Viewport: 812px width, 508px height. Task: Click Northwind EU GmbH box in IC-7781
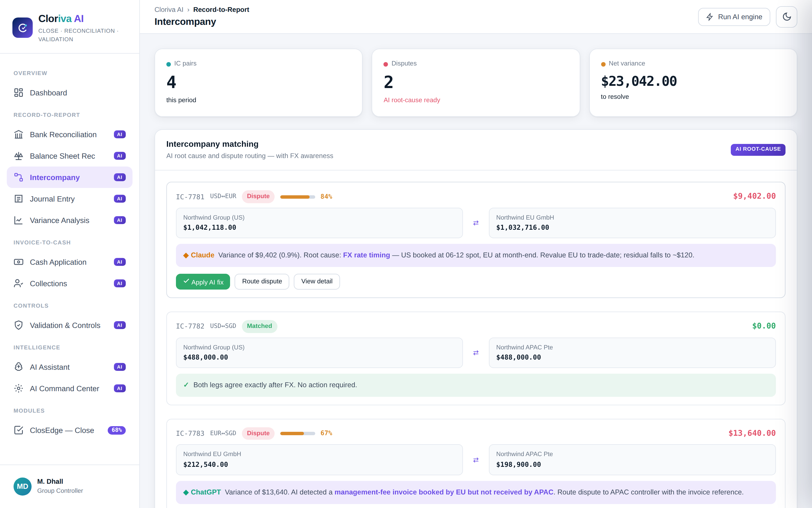[632, 223]
